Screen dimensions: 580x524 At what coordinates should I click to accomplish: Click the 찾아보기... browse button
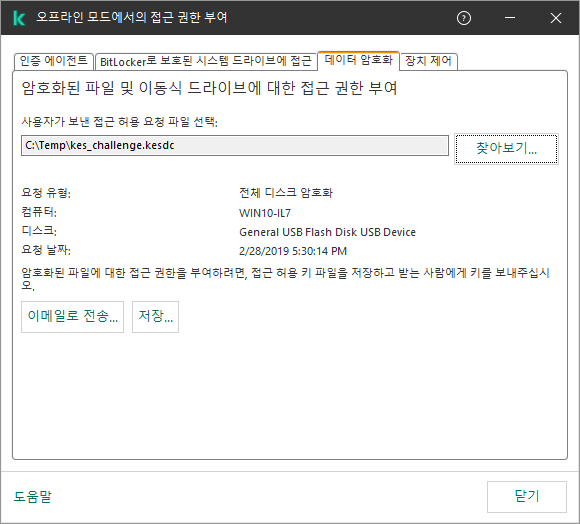click(506, 149)
